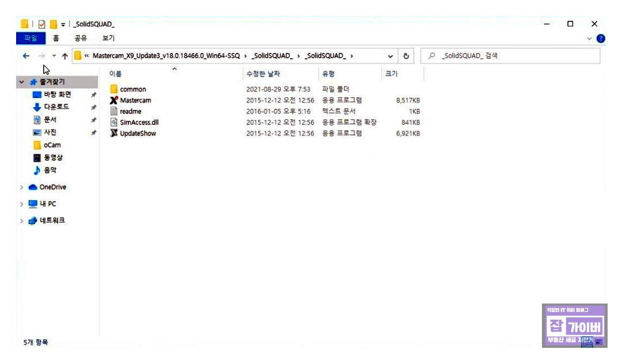The width and height of the screenshot is (622, 364).
Task: Expand the 내 PC tree node
Action: [x=21, y=204]
